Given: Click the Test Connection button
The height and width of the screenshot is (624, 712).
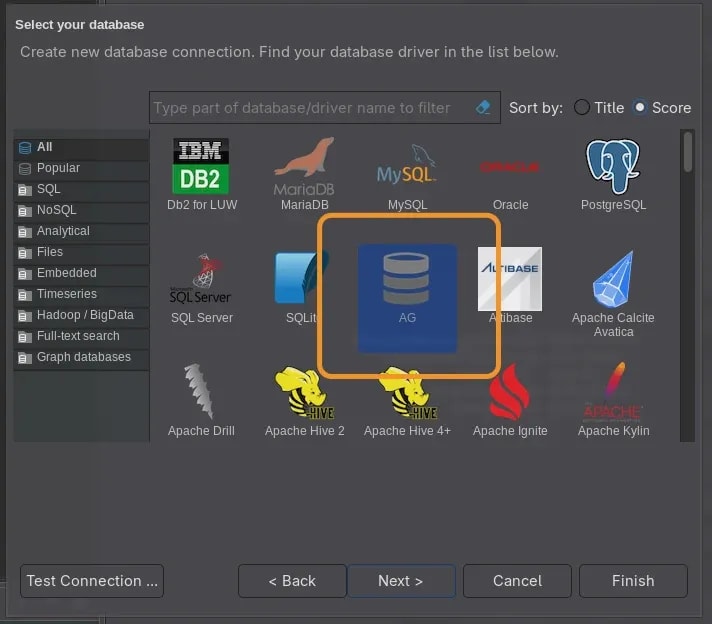Looking at the screenshot, I should pyautogui.click(x=92, y=581).
